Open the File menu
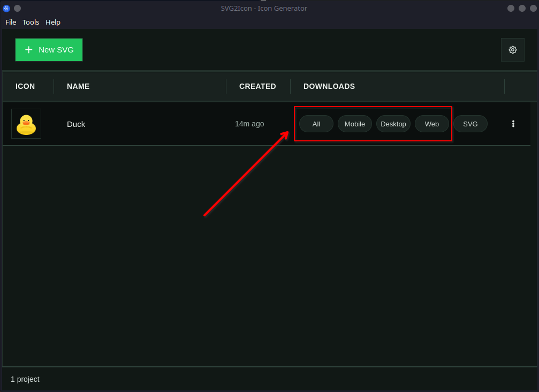 pyautogui.click(x=10, y=22)
